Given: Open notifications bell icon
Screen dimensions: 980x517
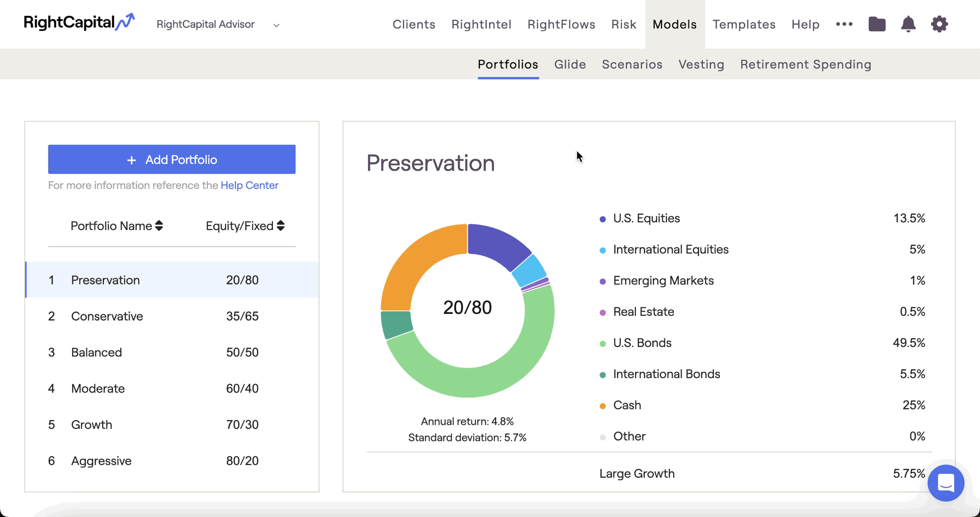Looking at the screenshot, I should point(908,24).
